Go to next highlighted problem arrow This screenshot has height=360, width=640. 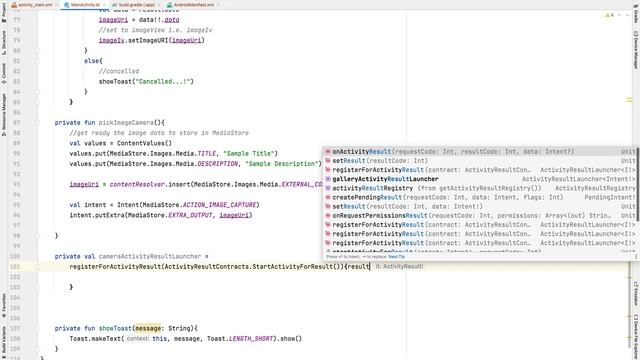click(627, 15)
